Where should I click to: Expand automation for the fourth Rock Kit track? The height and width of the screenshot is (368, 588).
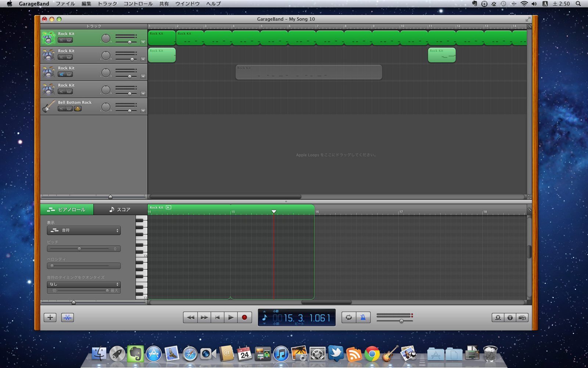(143, 94)
